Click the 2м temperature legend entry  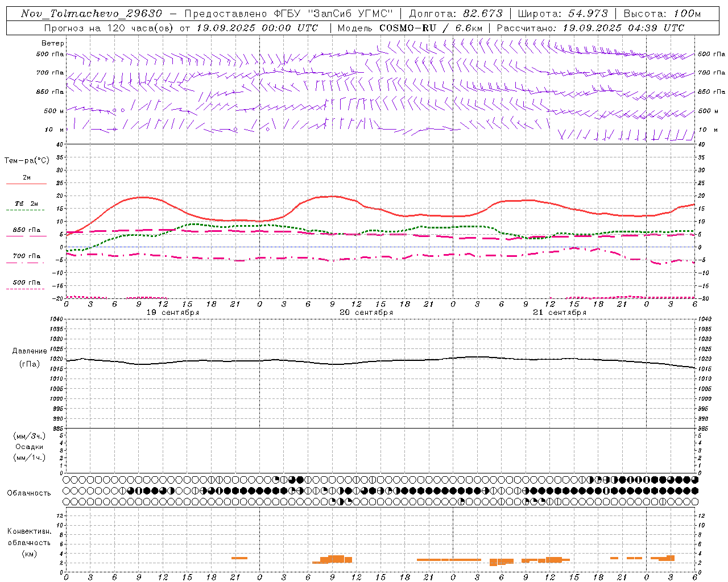pos(27,177)
